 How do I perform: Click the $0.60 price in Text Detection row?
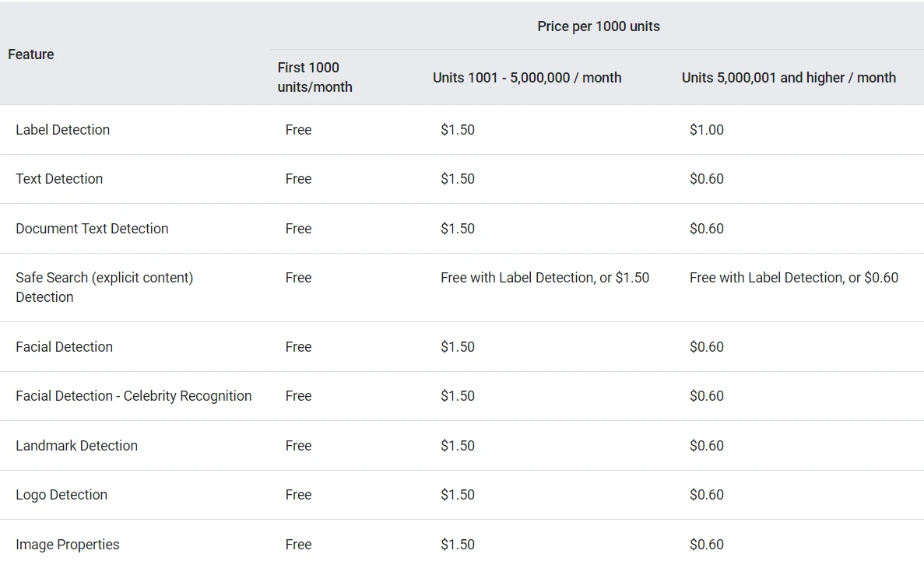point(706,179)
